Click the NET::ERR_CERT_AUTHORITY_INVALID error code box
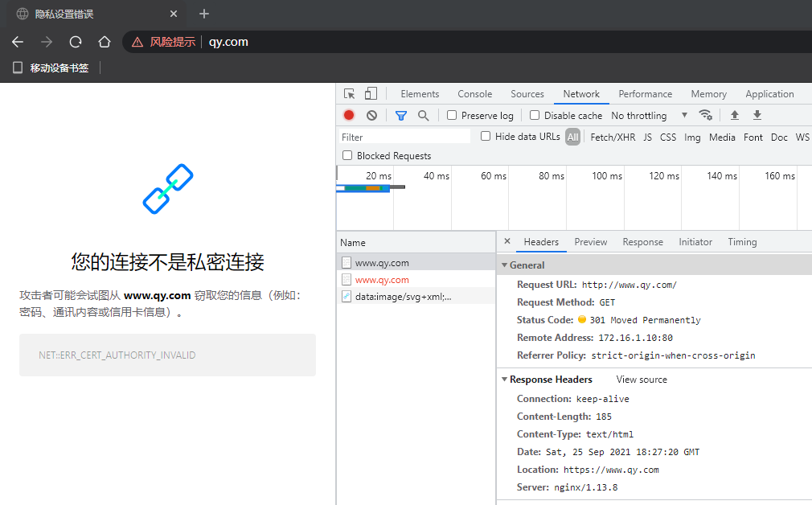 (x=168, y=355)
